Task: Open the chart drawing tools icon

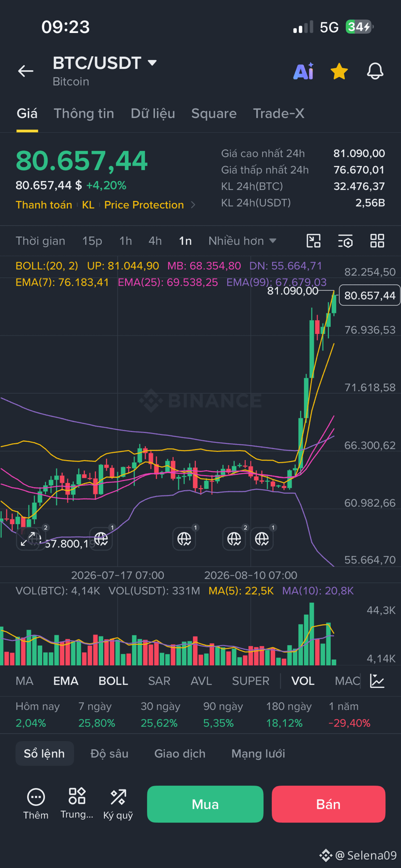Action: [x=314, y=241]
